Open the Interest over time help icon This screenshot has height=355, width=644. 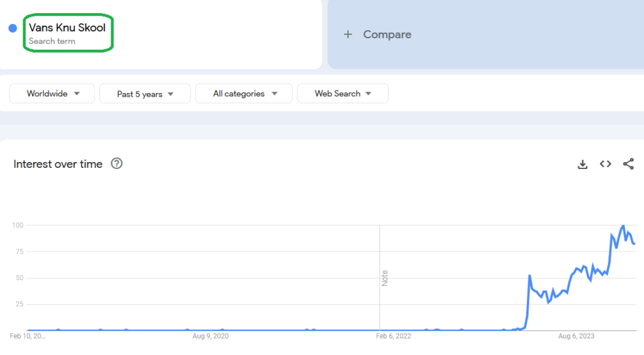coord(116,163)
